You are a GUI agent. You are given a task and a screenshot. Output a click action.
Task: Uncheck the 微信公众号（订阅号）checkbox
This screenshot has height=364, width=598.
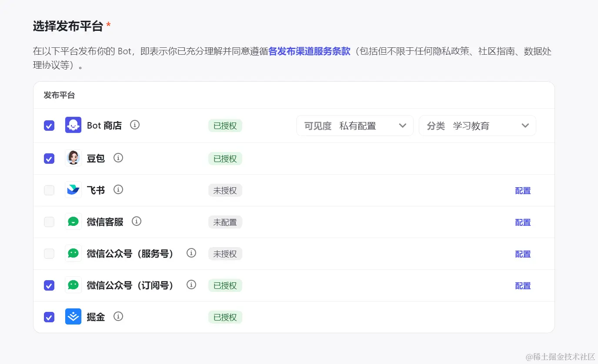point(49,285)
